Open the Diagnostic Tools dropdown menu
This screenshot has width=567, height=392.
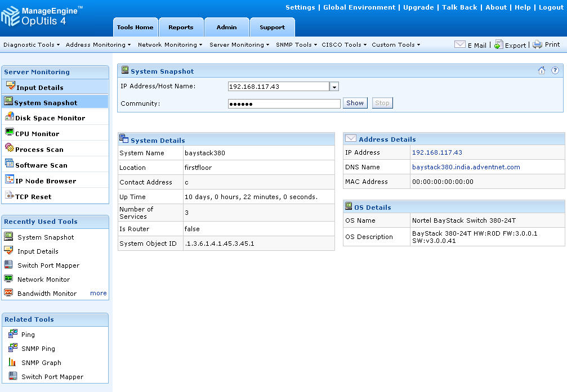coord(31,44)
